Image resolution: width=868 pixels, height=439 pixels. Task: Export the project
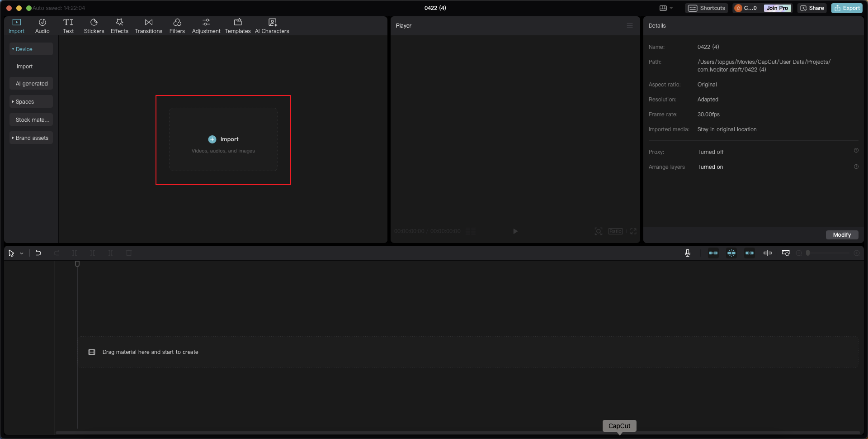point(847,8)
